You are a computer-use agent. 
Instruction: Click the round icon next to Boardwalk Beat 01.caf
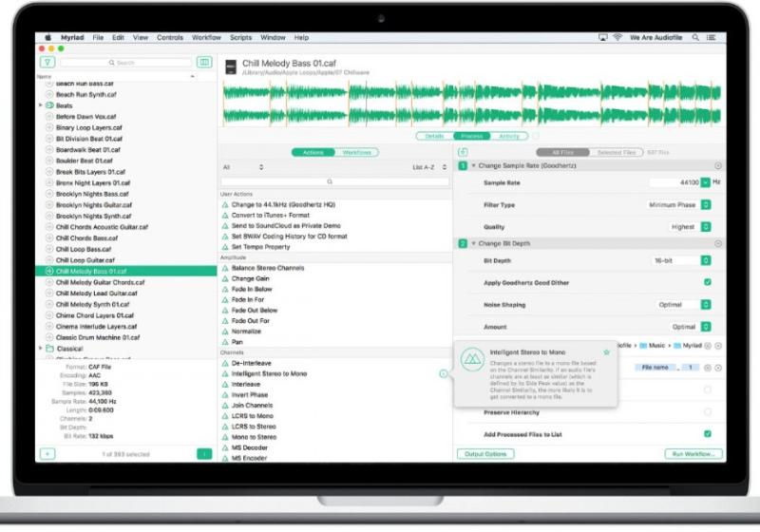[x=49, y=149]
